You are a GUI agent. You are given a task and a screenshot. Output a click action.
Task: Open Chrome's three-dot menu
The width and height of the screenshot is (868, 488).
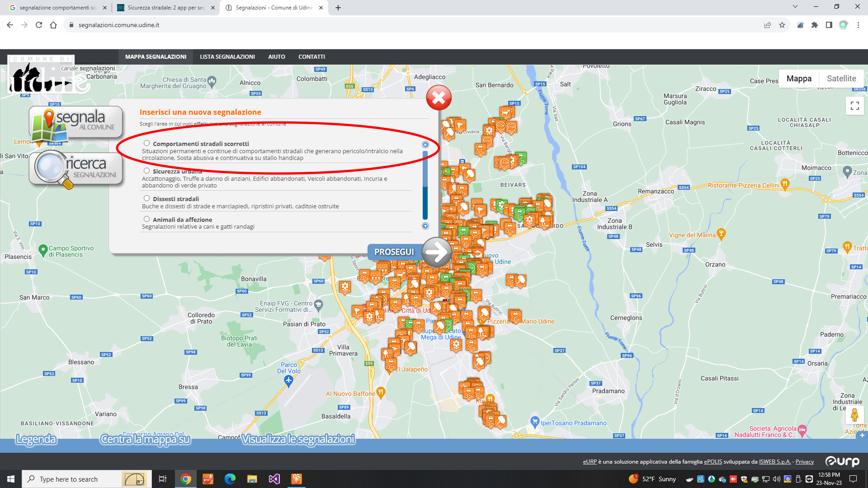tap(858, 25)
